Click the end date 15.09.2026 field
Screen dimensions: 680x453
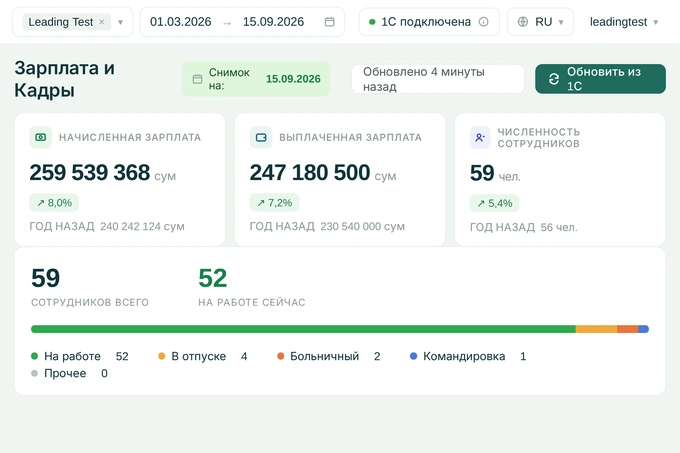[273, 22]
